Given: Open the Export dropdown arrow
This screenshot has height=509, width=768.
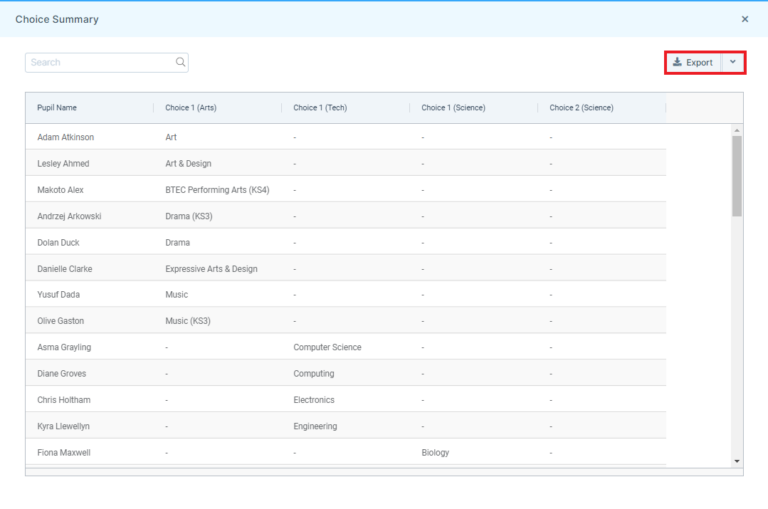Looking at the screenshot, I should click(x=733, y=62).
